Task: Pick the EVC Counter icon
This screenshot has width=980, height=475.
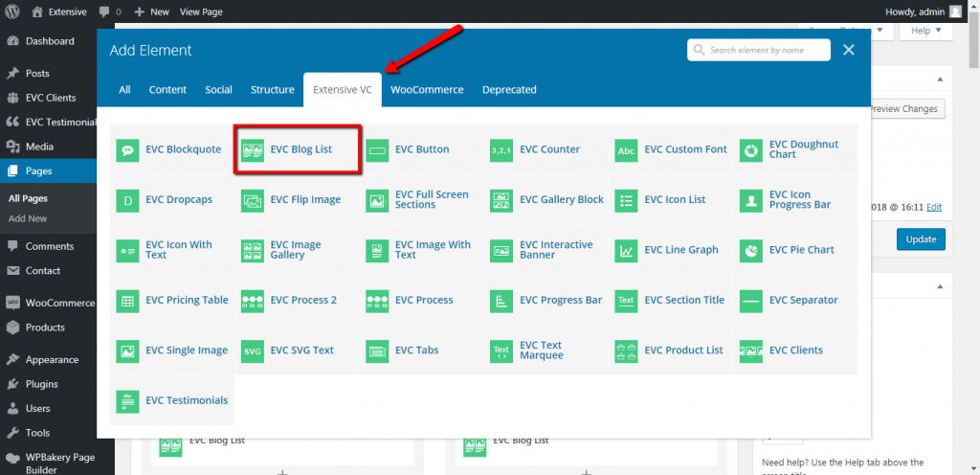Action: (501, 150)
